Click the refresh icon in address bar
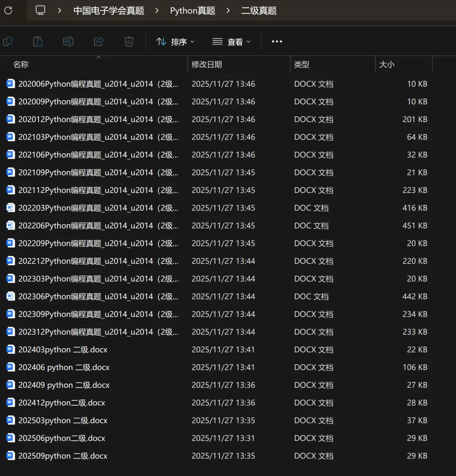The width and height of the screenshot is (456, 476). pyautogui.click(x=8, y=11)
